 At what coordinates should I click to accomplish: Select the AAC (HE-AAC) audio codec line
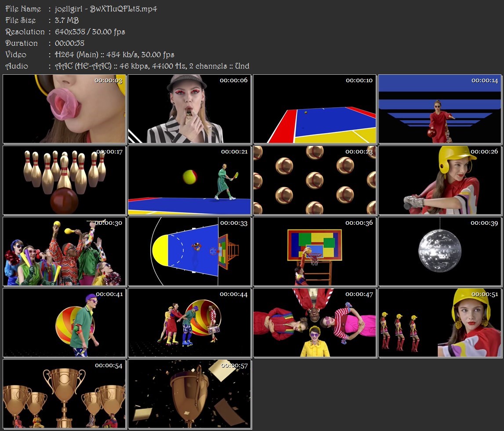152,66
